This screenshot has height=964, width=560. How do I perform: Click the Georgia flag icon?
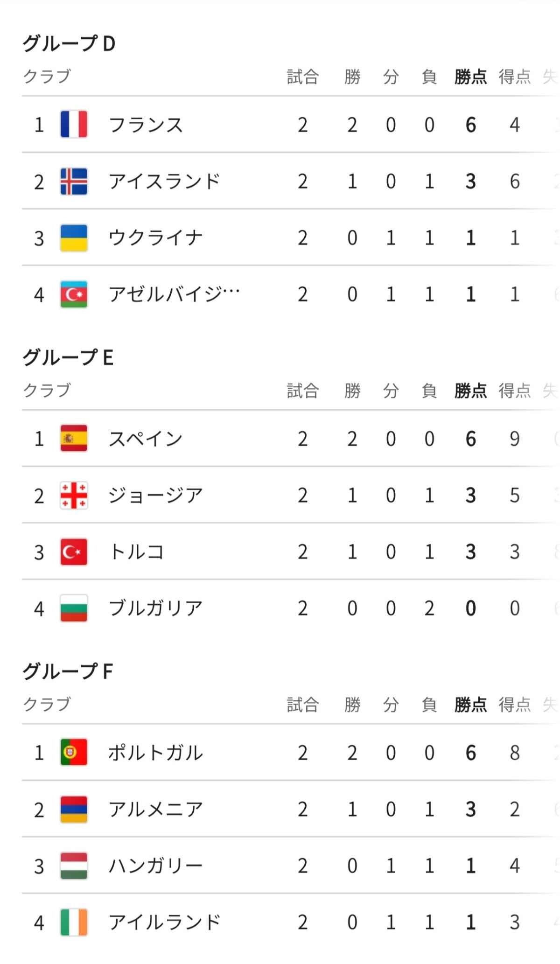click(74, 495)
